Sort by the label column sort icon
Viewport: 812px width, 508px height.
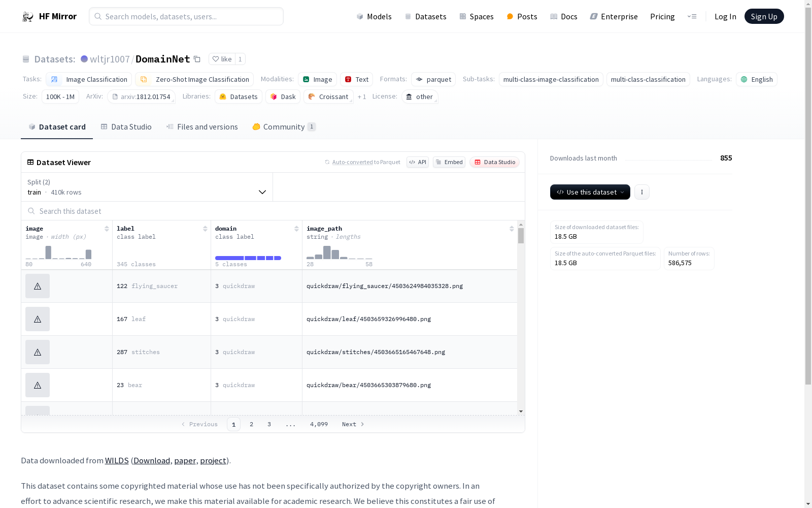[x=205, y=229]
